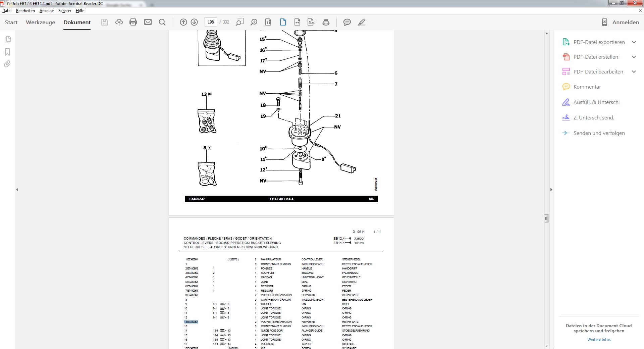The image size is (644, 349).
Task: Open stamp tool in toolbar
Action: pyautogui.click(x=326, y=22)
